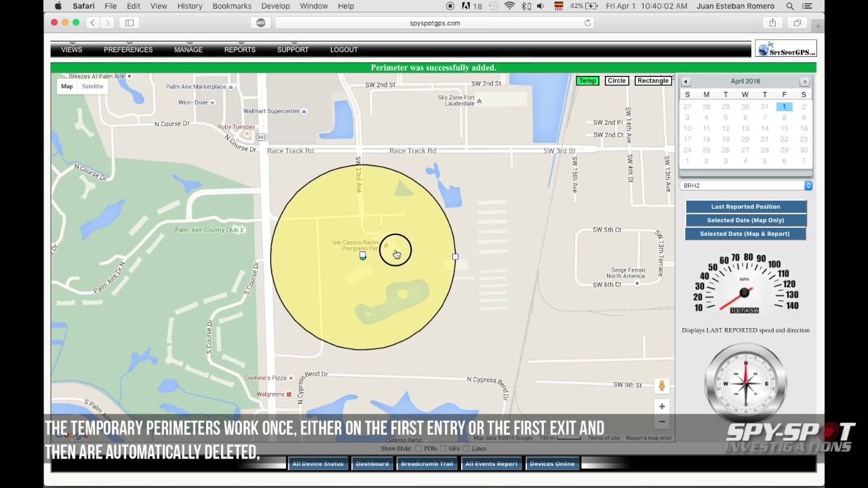Toggle the GFs show/hide checkbox
The height and width of the screenshot is (488, 868).
click(443, 449)
